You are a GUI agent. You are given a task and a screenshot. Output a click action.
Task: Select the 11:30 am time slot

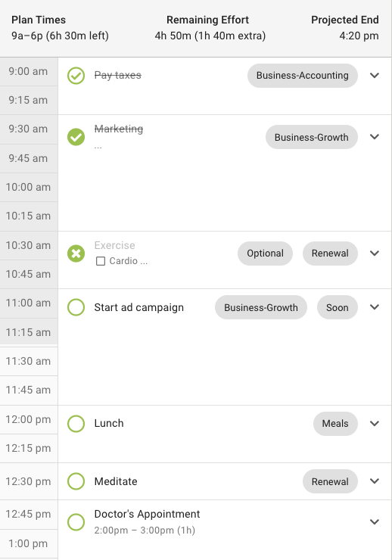click(x=29, y=361)
